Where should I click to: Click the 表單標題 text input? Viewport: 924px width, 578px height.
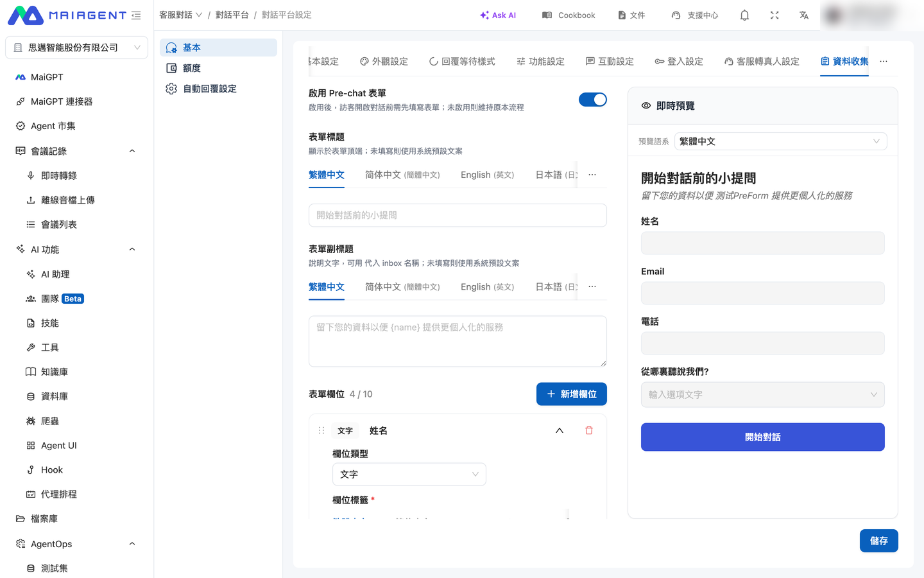click(x=458, y=215)
